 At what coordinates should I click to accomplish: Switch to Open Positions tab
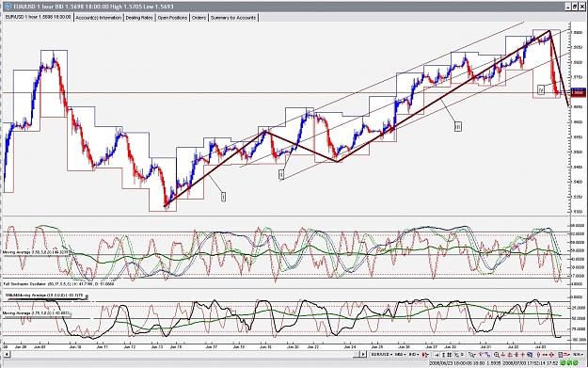point(172,18)
